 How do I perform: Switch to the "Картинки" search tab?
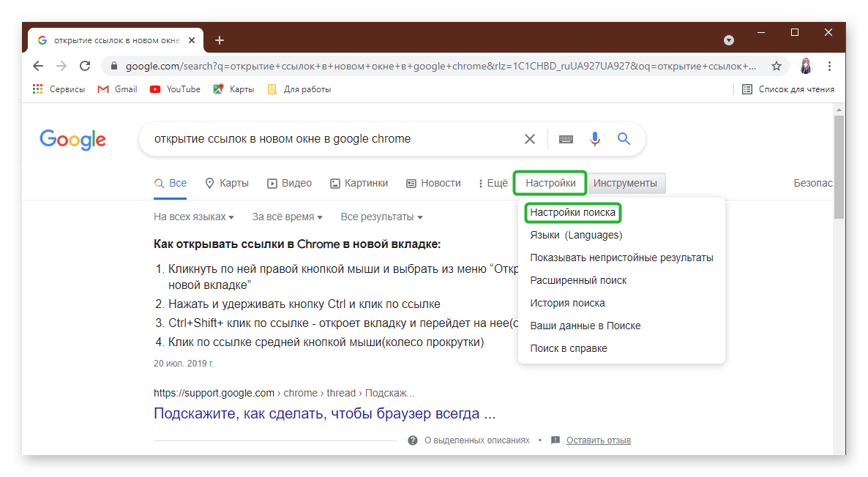pos(359,183)
